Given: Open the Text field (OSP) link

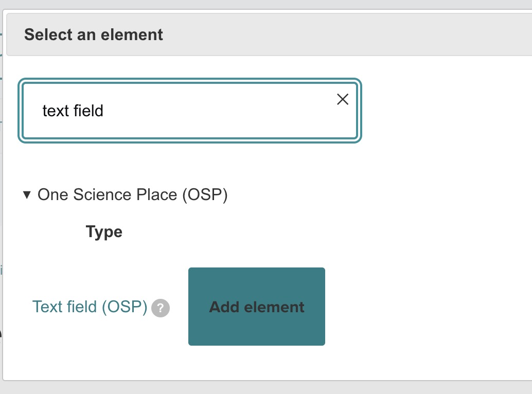Looking at the screenshot, I should tap(90, 307).
